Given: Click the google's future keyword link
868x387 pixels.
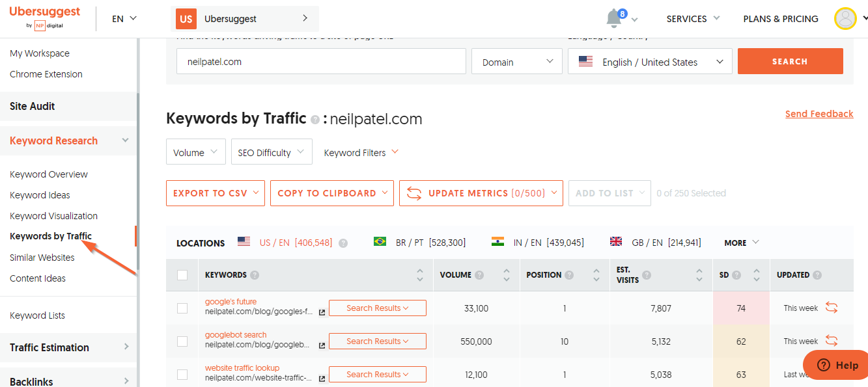Looking at the screenshot, I should [x=231, y=302].
